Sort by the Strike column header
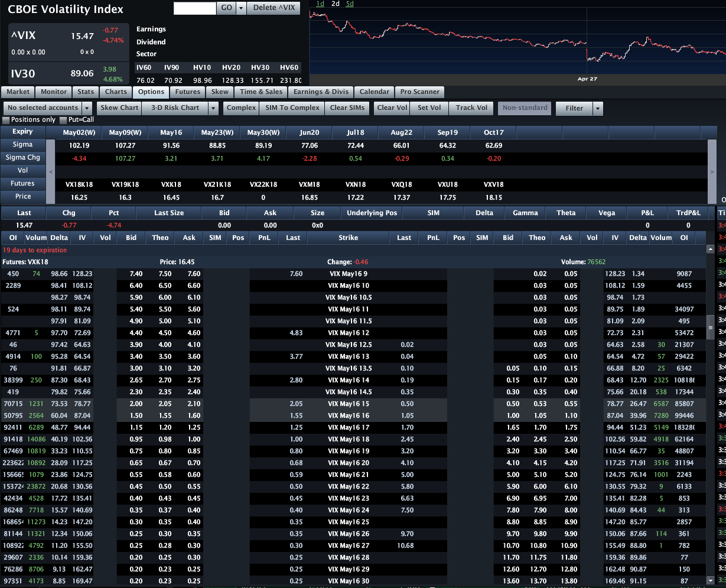Screen dimensions: 726x588 [348, 238]
